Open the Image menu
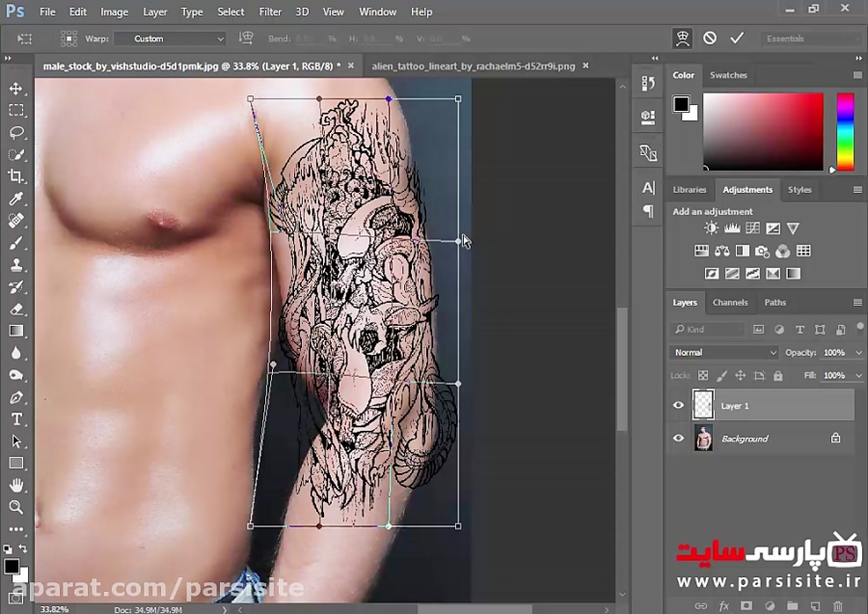Screen dimensions: 868x614 click(x=114, y=12)
